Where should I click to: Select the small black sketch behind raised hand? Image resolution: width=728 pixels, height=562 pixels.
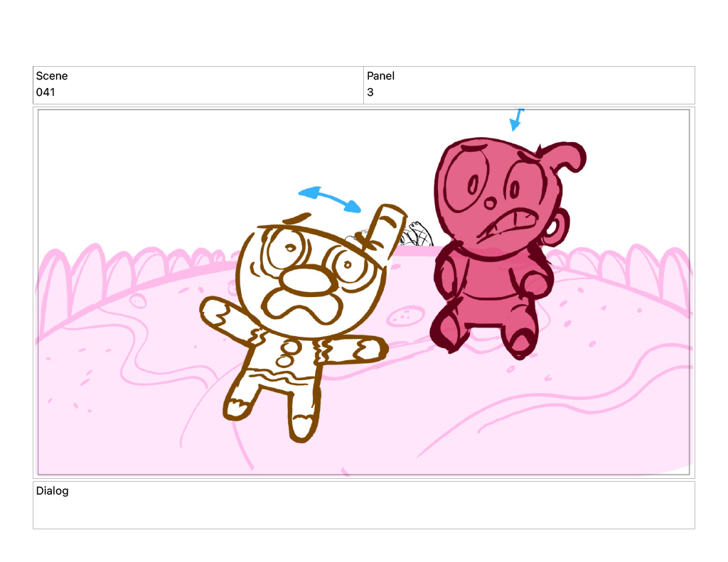419,233
